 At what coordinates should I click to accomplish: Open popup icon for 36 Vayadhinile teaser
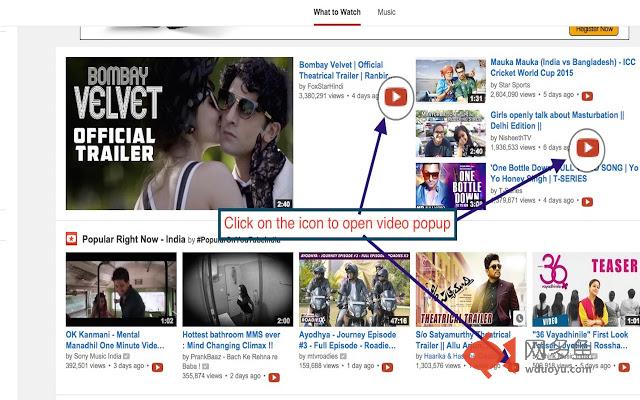(x=624, y=367)
